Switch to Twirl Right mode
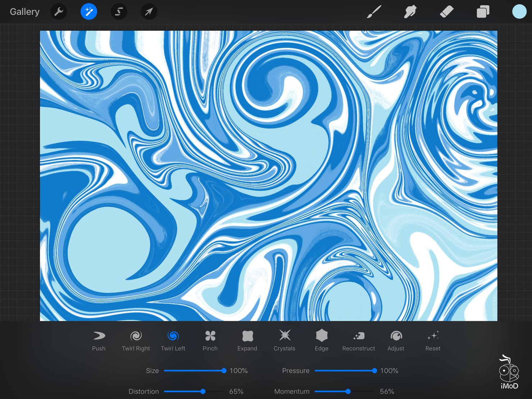 [x=136, y=340]
